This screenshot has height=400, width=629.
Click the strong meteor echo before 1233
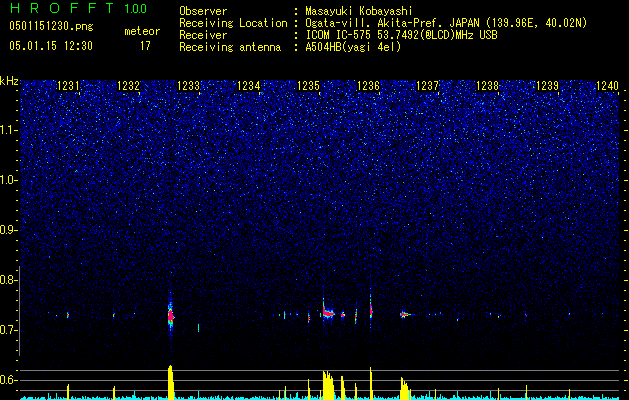point(170,315)
